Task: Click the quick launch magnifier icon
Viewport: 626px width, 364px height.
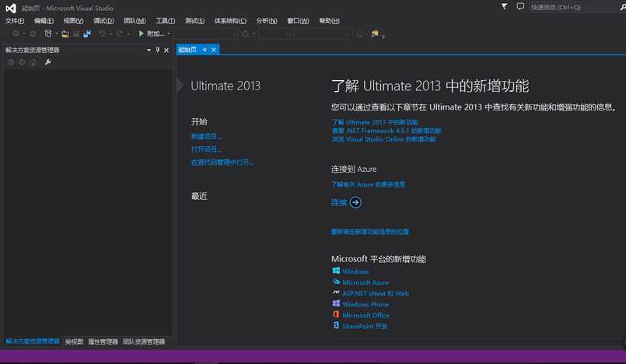Action: click(x=622, y=7)
